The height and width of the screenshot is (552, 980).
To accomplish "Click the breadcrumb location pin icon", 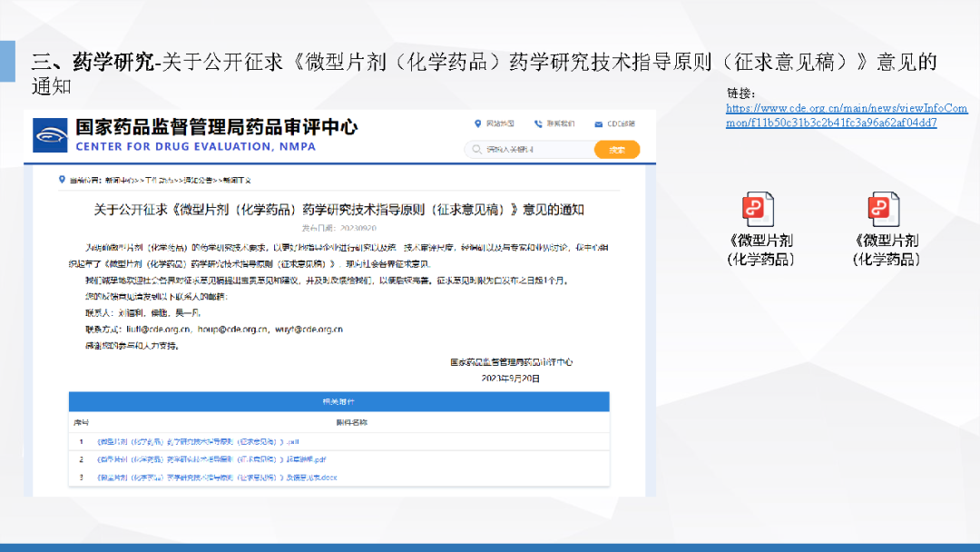I will coord(62,180).
